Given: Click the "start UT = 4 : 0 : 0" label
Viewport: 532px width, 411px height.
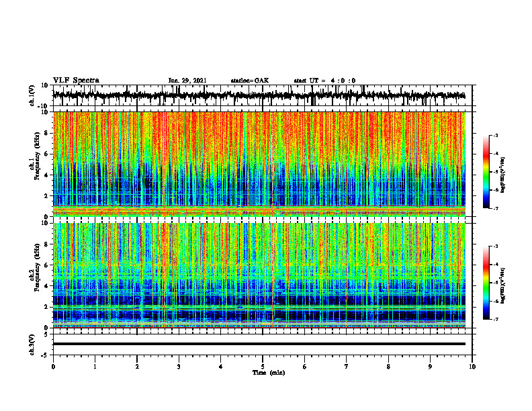Looking at the screenshot, I should point(324,81).
